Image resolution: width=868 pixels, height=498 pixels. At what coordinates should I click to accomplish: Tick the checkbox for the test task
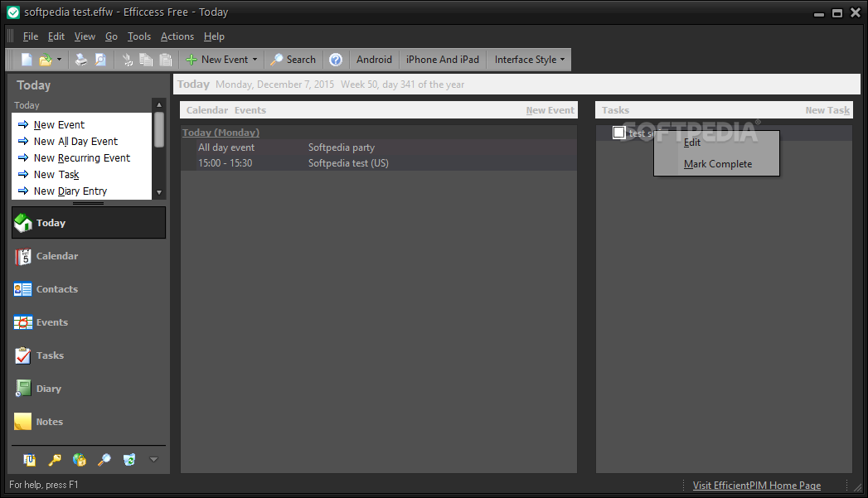[x=619, y=133]
